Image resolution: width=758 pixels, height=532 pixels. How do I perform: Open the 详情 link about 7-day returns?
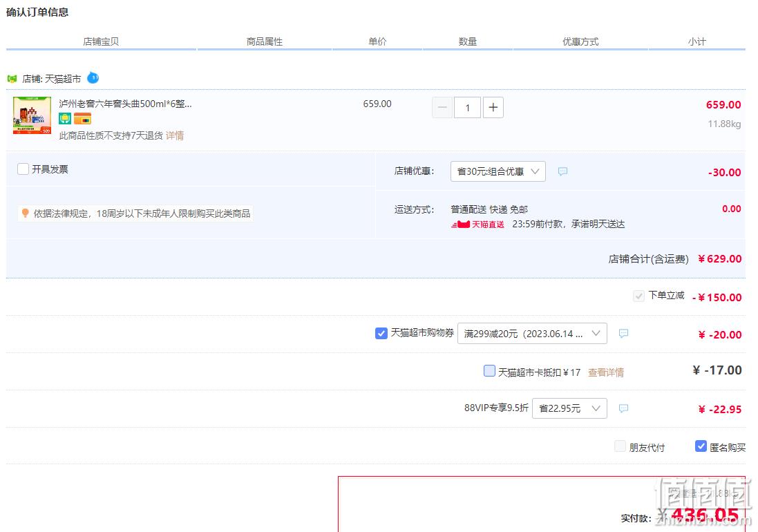coord(175,136)
